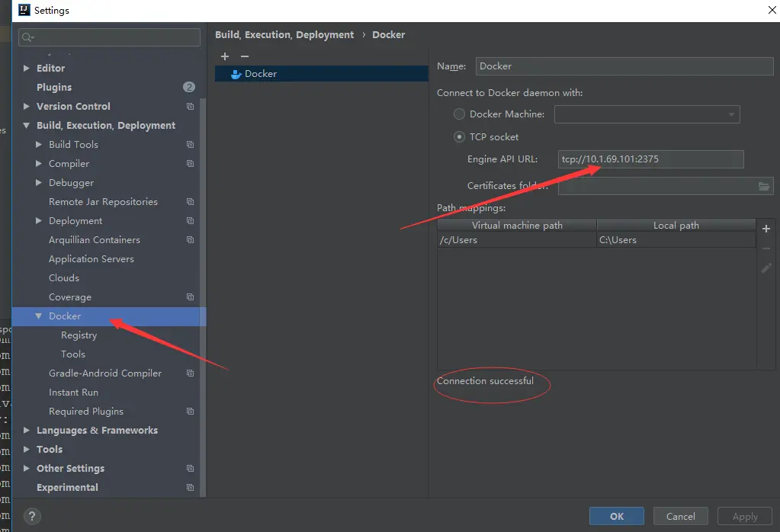
Task: Expand the Editor settings section
Action: [x=27, y=68]
